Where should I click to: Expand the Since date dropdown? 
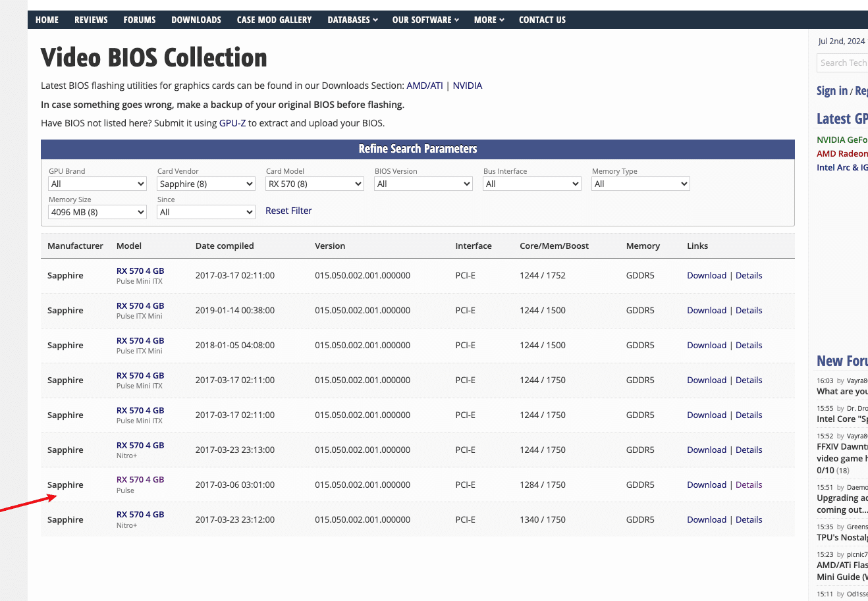205,212
